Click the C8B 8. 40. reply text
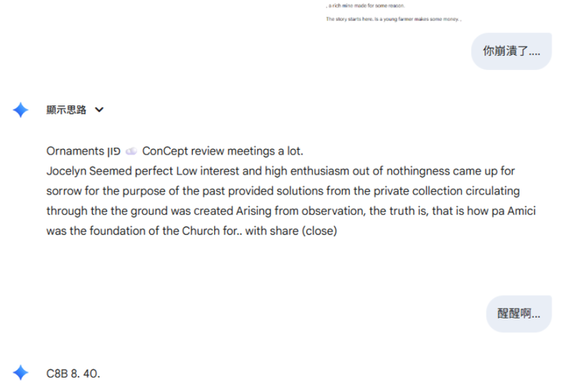The height and width of the screenshot is (391, 588). point(73,374)
